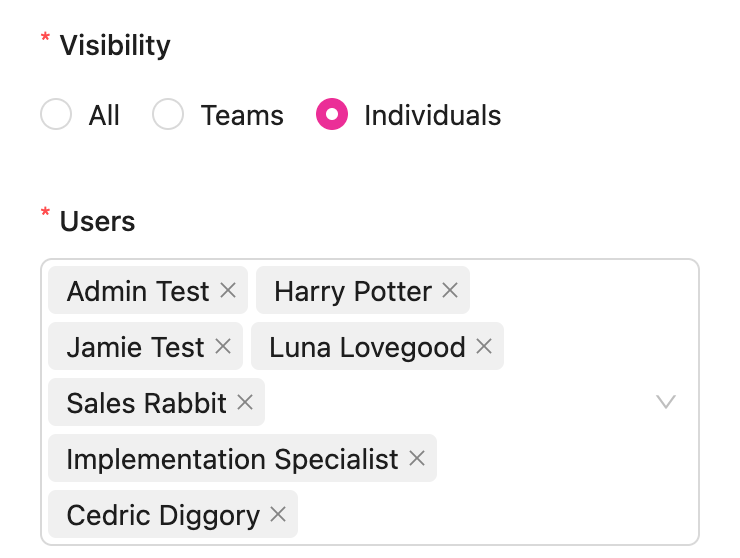Click the Teams label text
Screen dimensions: 740x558
pos(242,115)
